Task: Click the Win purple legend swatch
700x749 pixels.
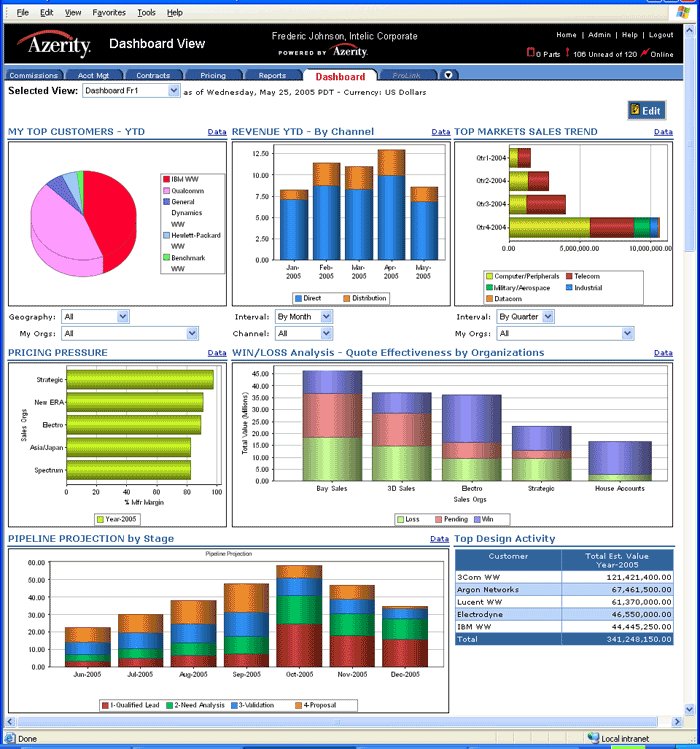Action: click(477, 519)
